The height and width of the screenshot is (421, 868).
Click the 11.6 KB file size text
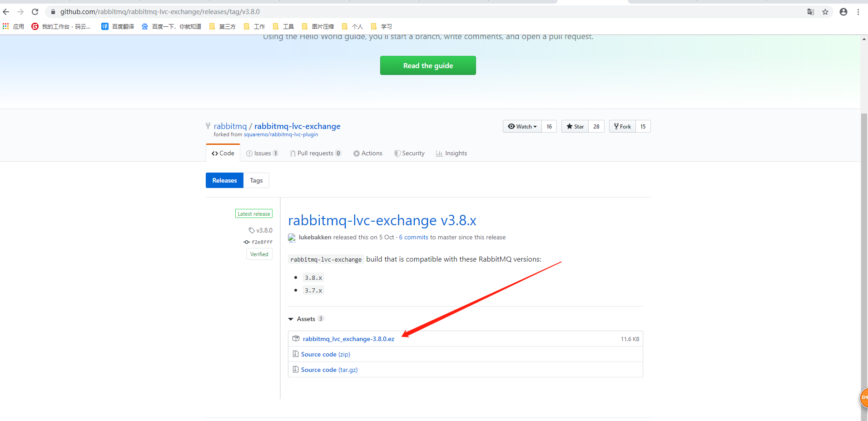(630, 339)
